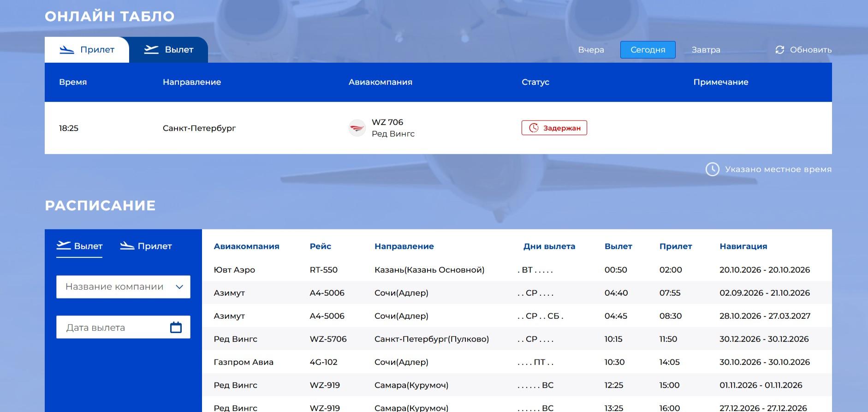The width and height of the screenshot is (868, 412).
Task: Click date range 02.09.2026 - 21.10.2026
Action: coord(765,293)
